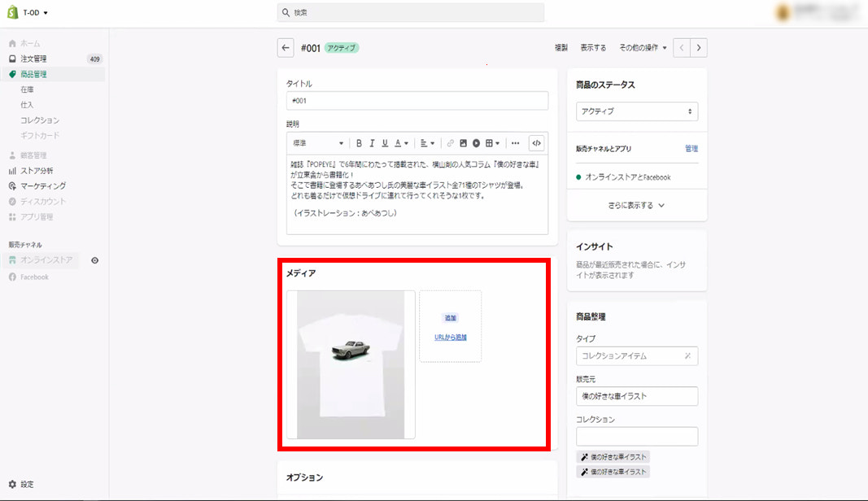Open the text color picker in the editor
Viewport: 868px width, 501px height.
coord(399,143)
